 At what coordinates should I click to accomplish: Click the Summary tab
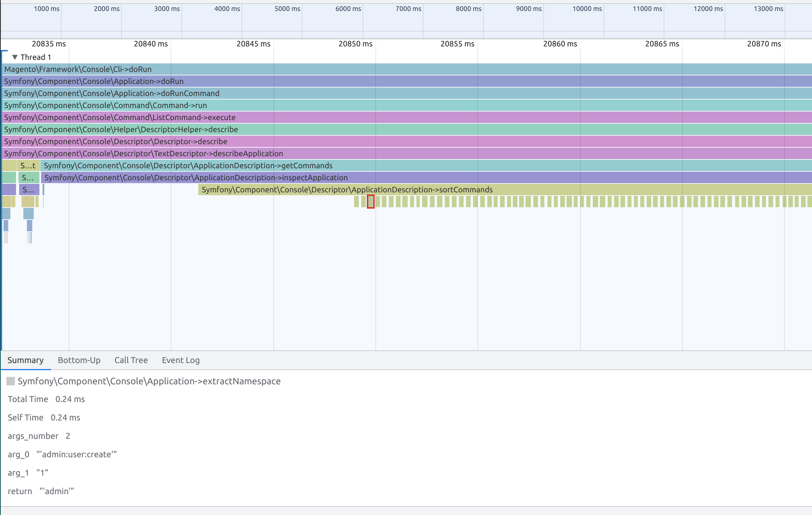[25, 360]
